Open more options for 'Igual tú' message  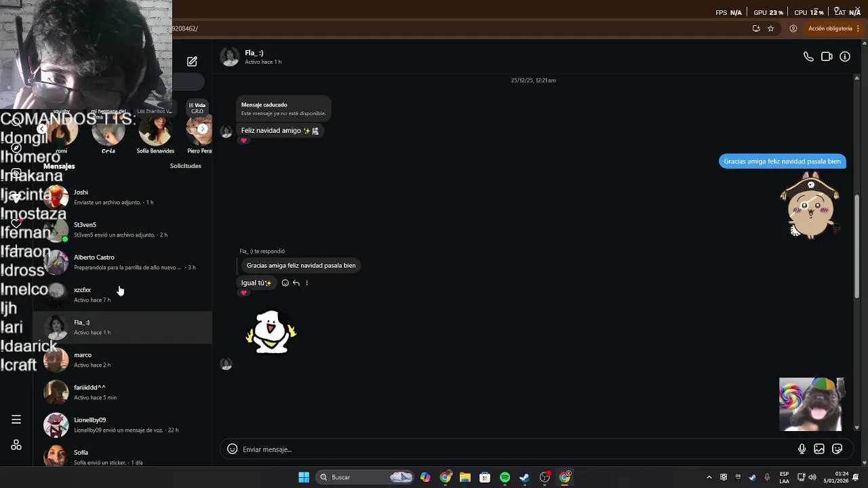[307, 283]
